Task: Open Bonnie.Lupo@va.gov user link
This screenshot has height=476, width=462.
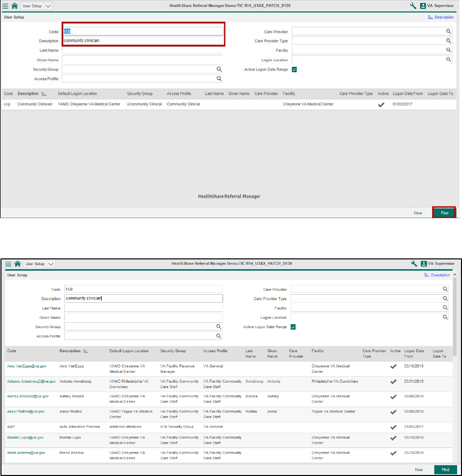Action: click(26, 438)
